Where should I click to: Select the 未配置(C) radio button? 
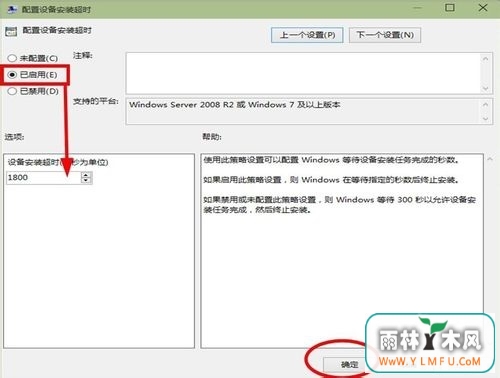32,58
